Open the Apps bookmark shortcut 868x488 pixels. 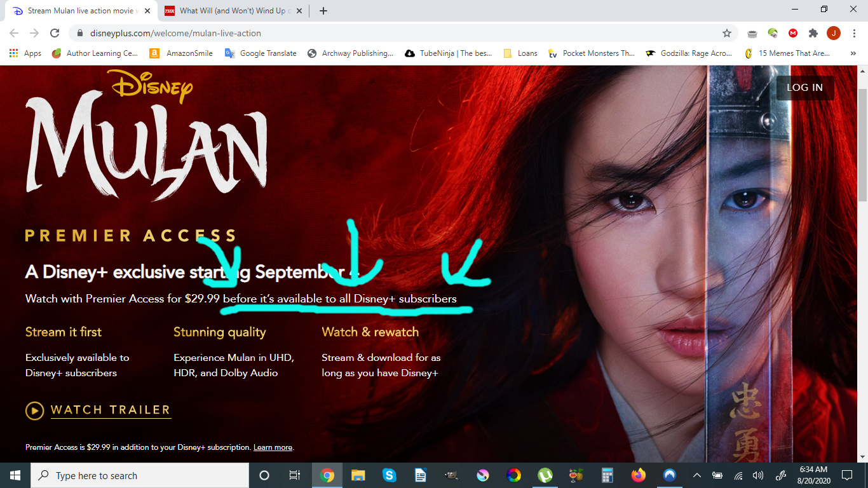[25, 53]
